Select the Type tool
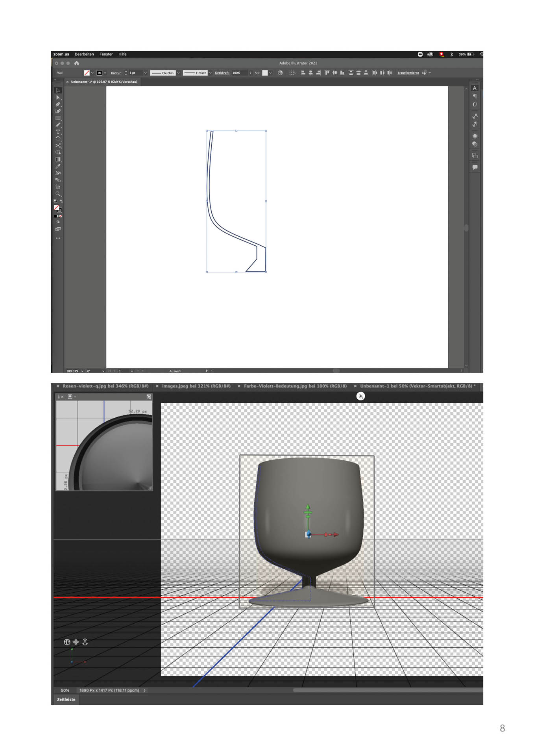 click(x=58, y=132)
